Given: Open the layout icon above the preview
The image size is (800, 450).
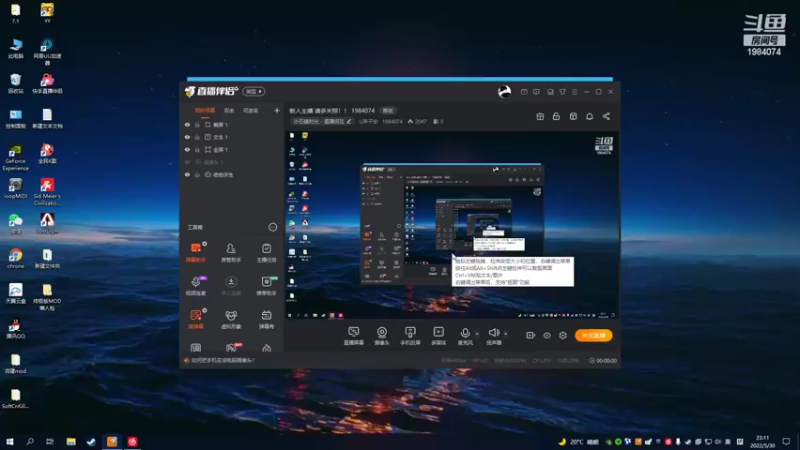Looking at the screenshot, I should pos(573,116).
